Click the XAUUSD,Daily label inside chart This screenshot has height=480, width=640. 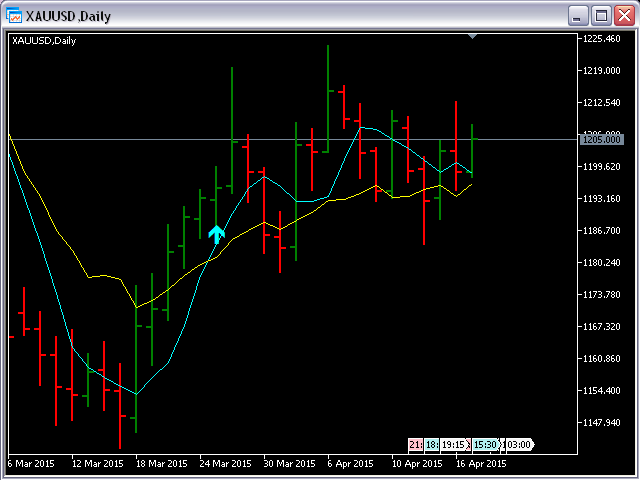tap(44, 41)
